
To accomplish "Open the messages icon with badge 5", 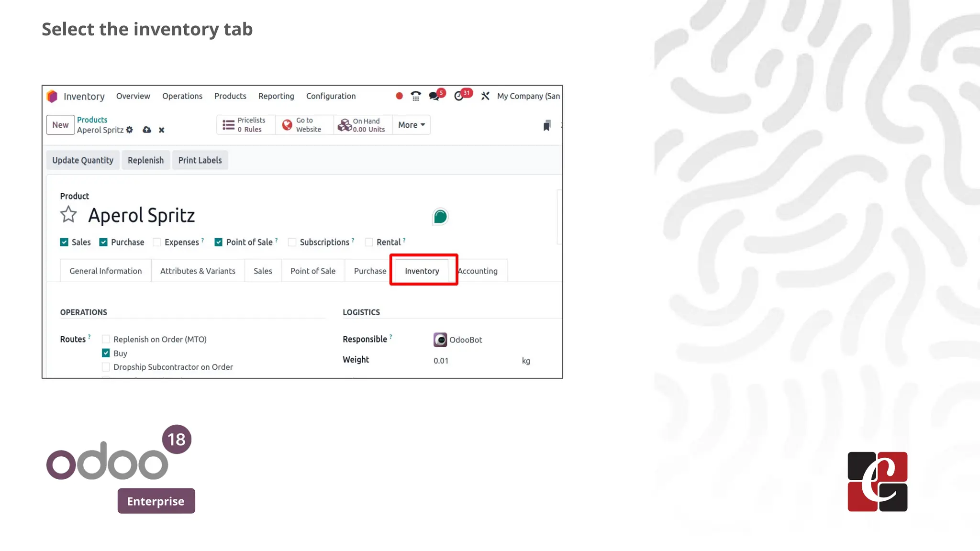I will [434, 96].
